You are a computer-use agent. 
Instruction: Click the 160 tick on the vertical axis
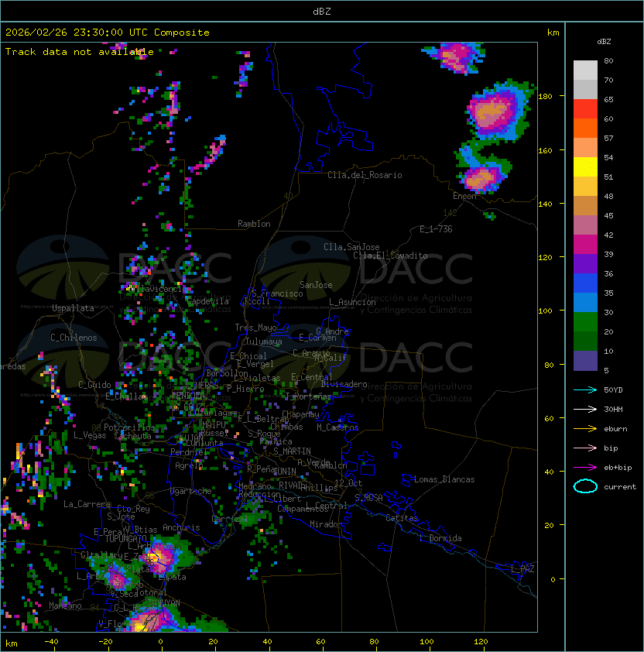click(545, 150)
